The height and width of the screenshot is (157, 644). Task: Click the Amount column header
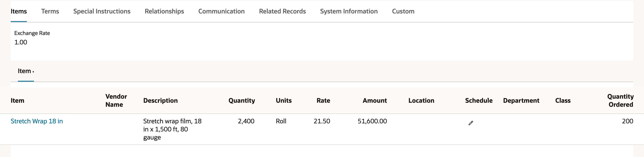click(x=375, y=100)
